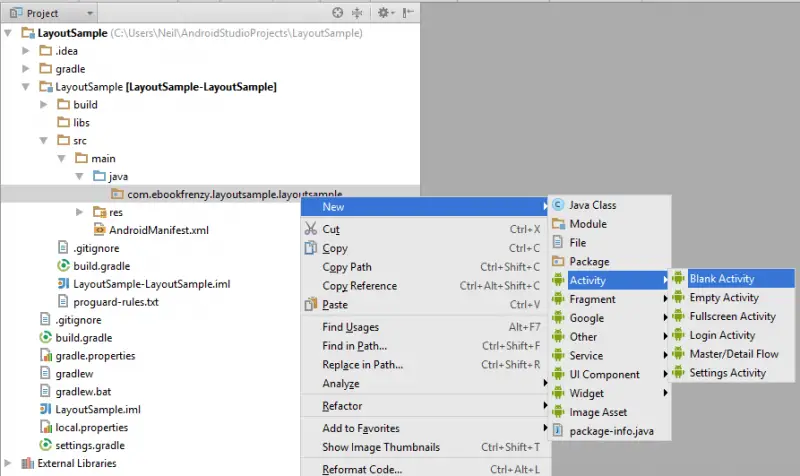Click the scroll from source target icon
Viewport: 800px width, 476px height.
338,14
